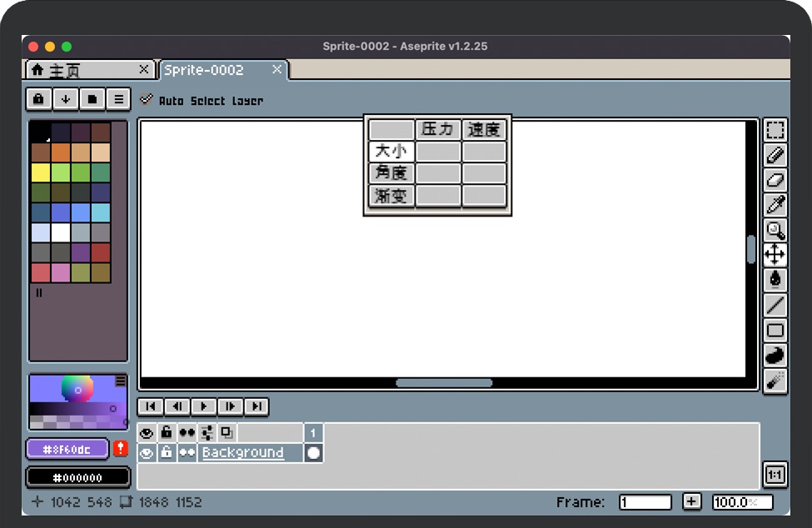Click inside the Frame number field
812x528 pixels.
point(645,502)
